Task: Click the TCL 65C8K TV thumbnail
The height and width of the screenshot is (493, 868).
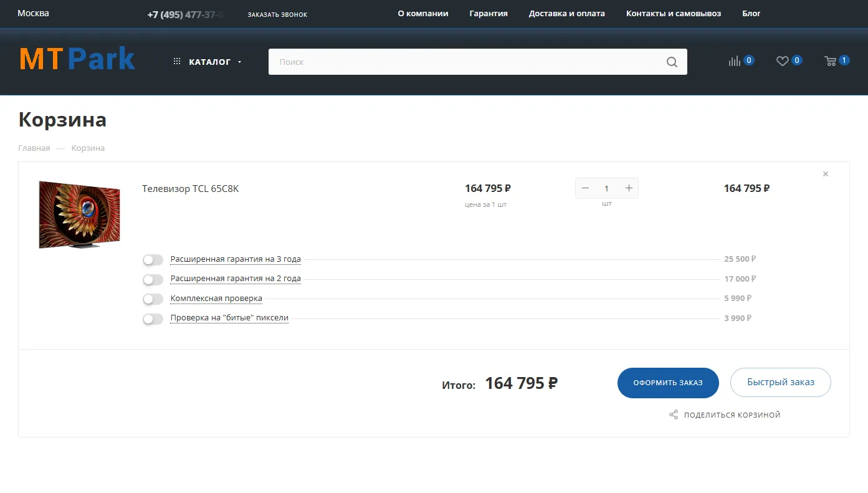Action: tap(79, 214)
